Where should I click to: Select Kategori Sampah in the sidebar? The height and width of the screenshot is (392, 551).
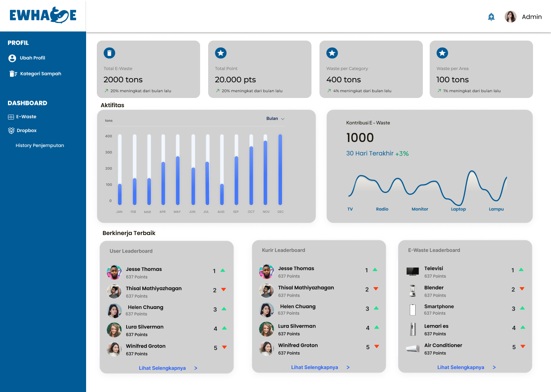tap(41, 74)
